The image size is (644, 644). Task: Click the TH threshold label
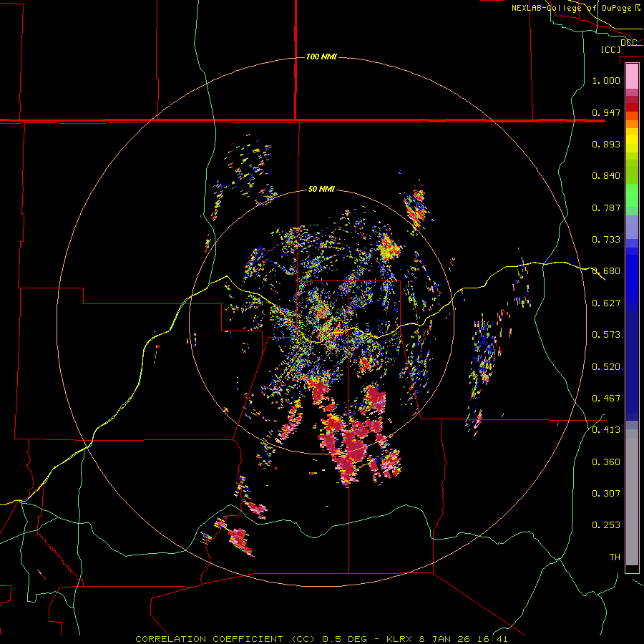[x=615, y=557]
